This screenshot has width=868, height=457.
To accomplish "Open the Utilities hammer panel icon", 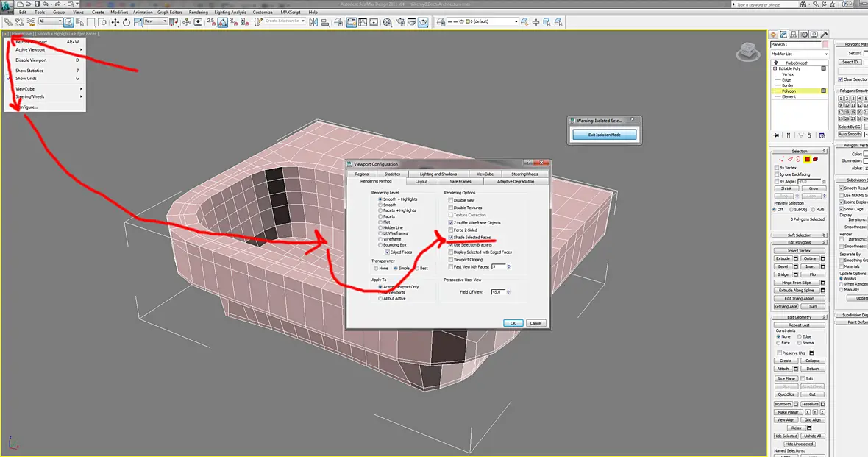I will pos(825,35).
